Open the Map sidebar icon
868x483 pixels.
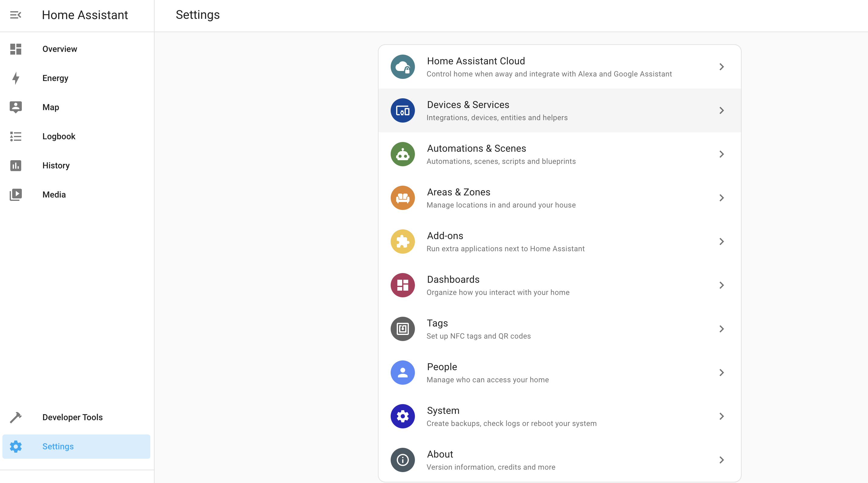click(x=15, y=107)
